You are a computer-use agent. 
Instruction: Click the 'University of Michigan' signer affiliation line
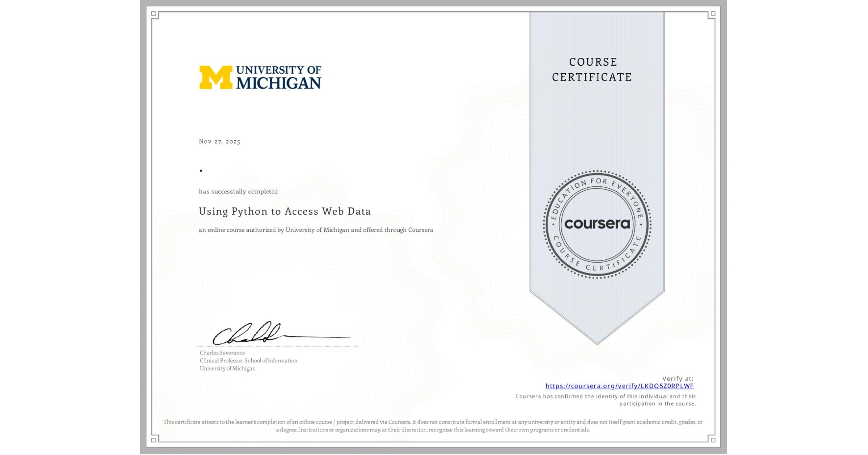[228, 369]
